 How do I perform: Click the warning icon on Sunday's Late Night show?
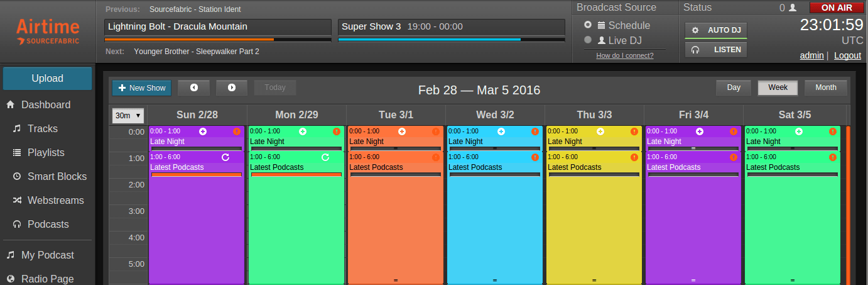pos(237,131)
